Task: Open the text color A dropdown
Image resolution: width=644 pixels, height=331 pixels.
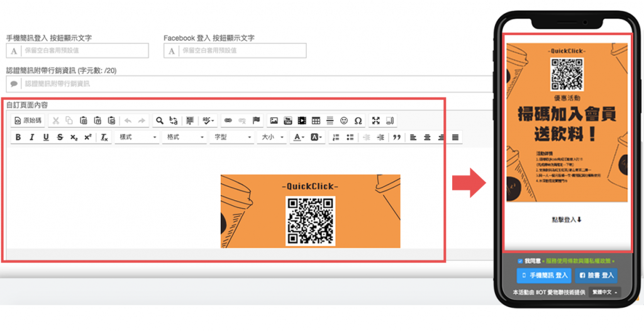Action: 297,137
